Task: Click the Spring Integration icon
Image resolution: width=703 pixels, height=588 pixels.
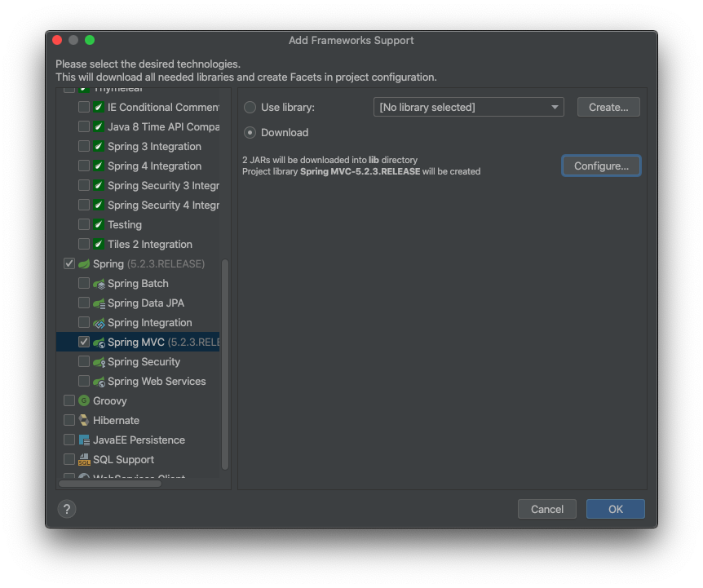Action: (99, 323)
